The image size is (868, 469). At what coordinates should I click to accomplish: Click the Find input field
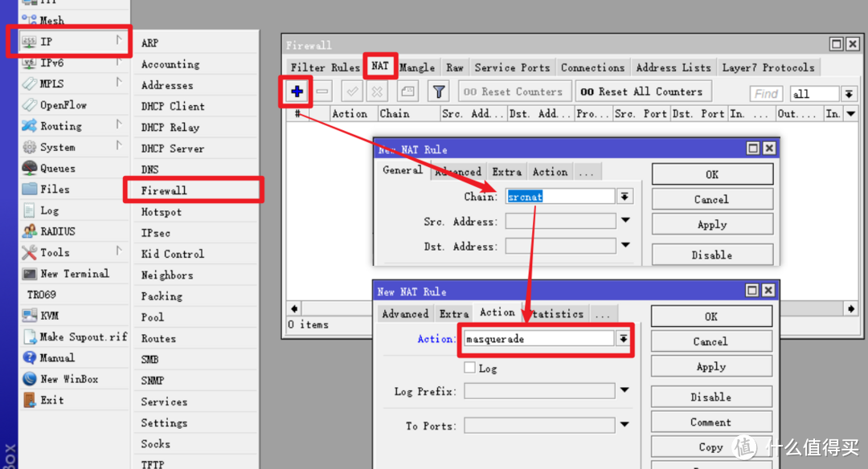(766, 94)
